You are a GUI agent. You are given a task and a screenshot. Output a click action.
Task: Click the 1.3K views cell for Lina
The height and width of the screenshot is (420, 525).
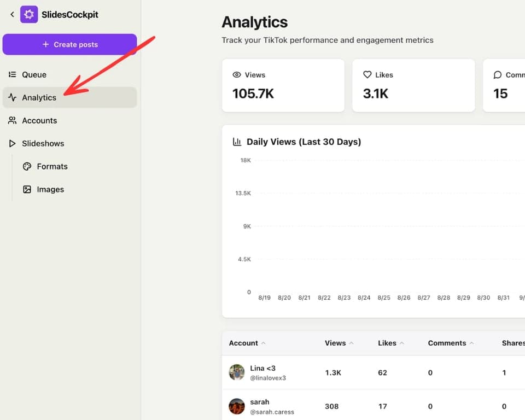point(333,373)
